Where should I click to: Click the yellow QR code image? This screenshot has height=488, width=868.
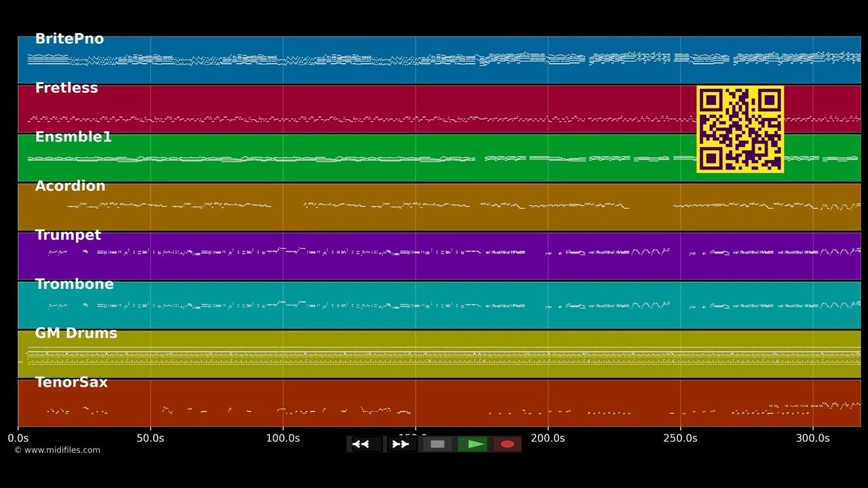[x=740, y=129]
